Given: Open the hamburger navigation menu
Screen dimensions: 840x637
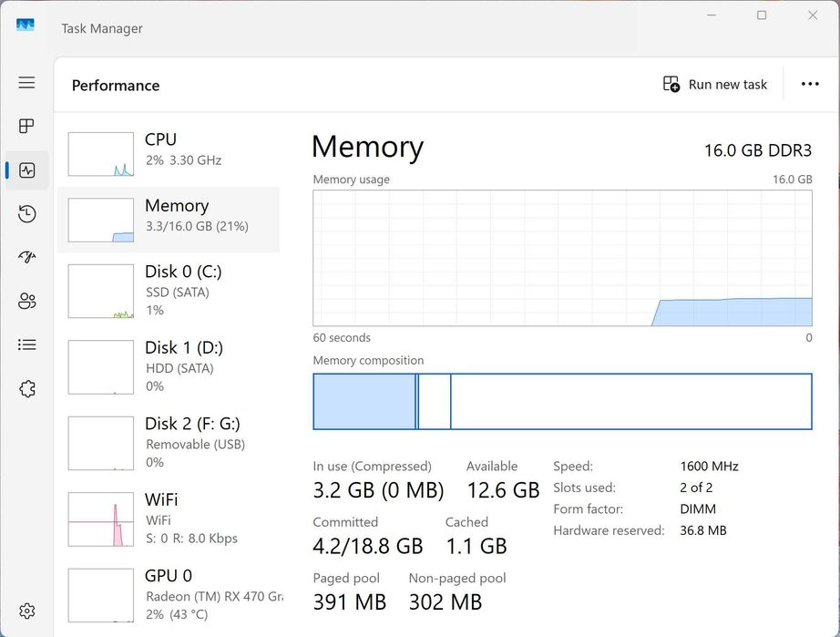Looking at the screenshot, I should 27,83.
